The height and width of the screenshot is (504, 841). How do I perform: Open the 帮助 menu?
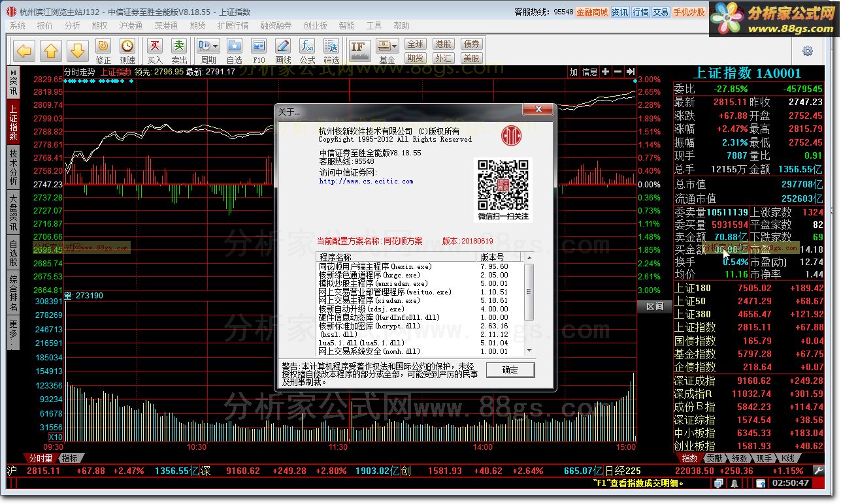click(402, 25)
